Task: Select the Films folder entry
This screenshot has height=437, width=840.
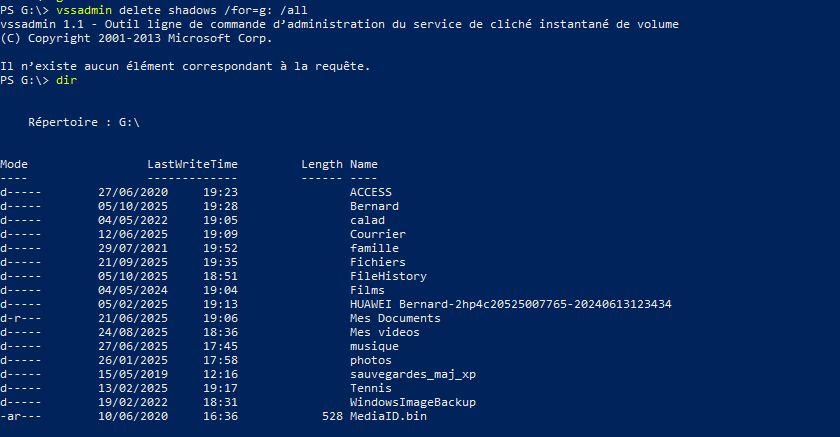Action: coord(367,290)
